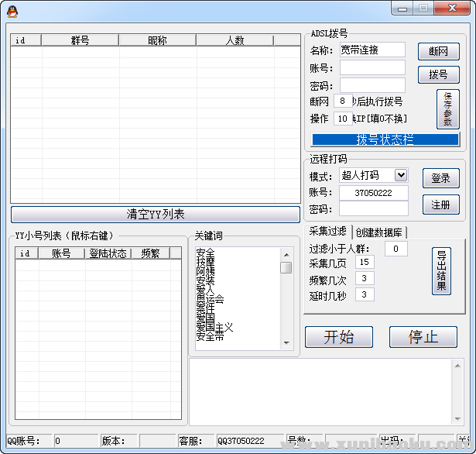Viewport: 476px width, 454px height.
Task: Select the 采集过滤 tab
Action: coord(328,232)
